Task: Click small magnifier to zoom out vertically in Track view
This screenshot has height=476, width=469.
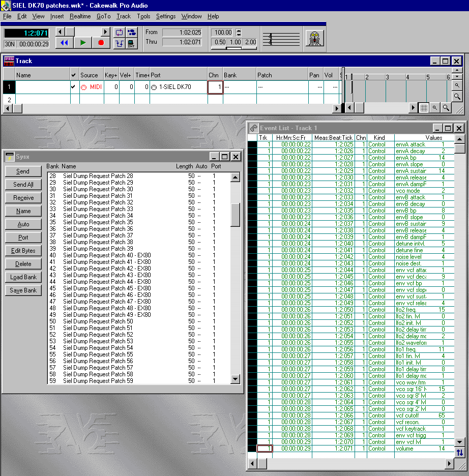Action: (x=457, y=85)
